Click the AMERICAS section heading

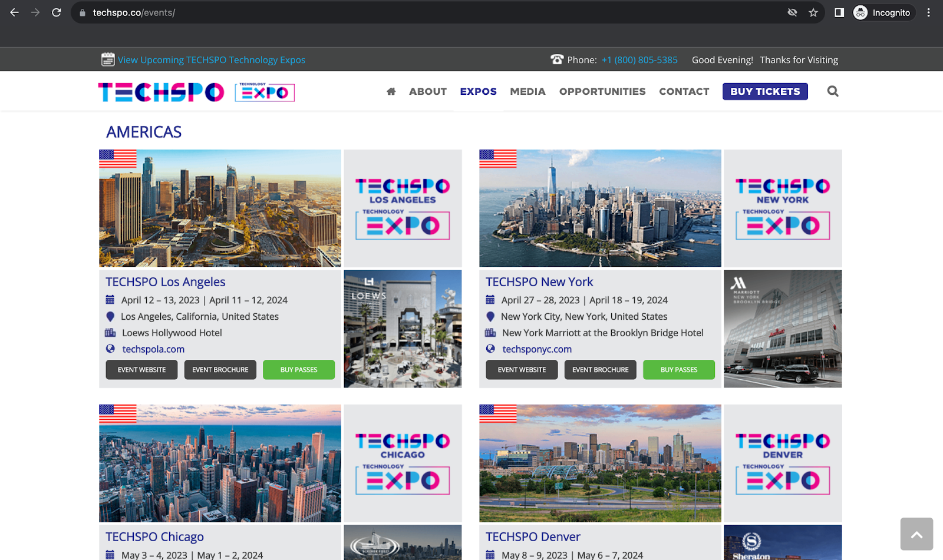point(144,132)
